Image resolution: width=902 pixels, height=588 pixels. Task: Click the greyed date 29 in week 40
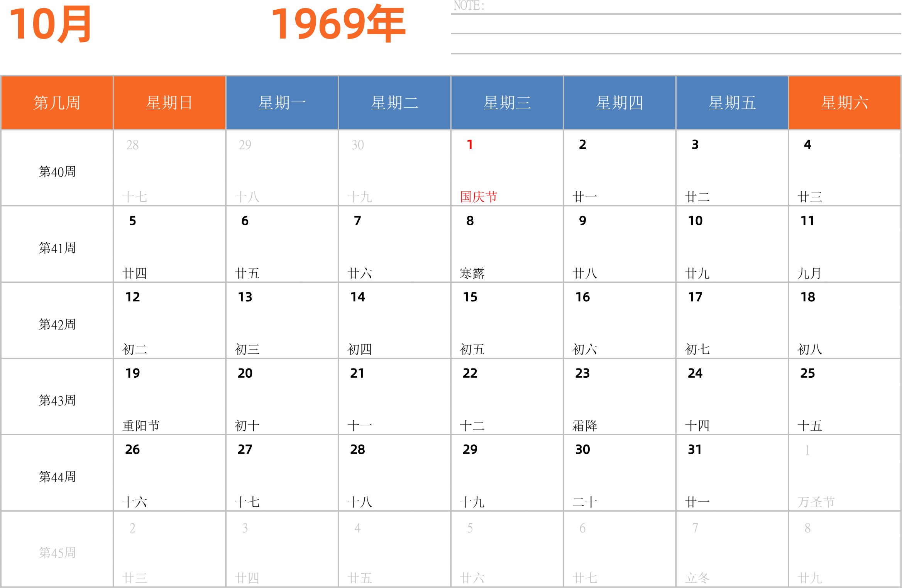(x=245, y=145)
